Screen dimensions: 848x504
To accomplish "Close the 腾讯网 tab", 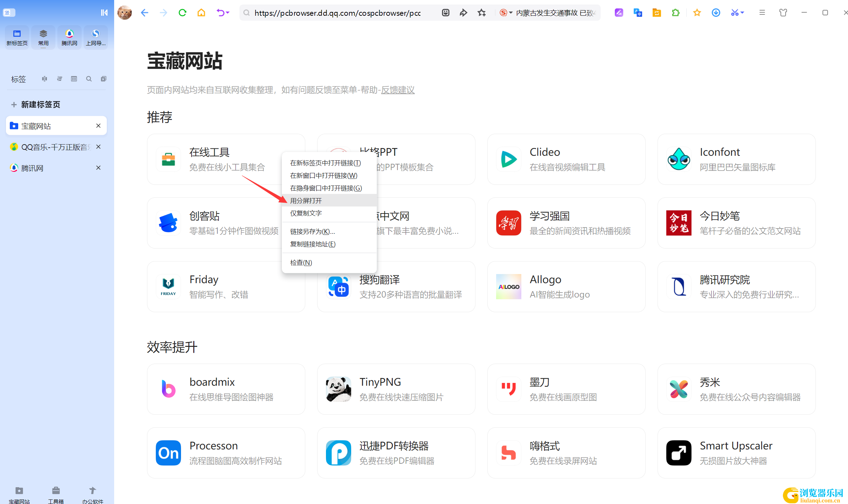I will click(98, 168).
